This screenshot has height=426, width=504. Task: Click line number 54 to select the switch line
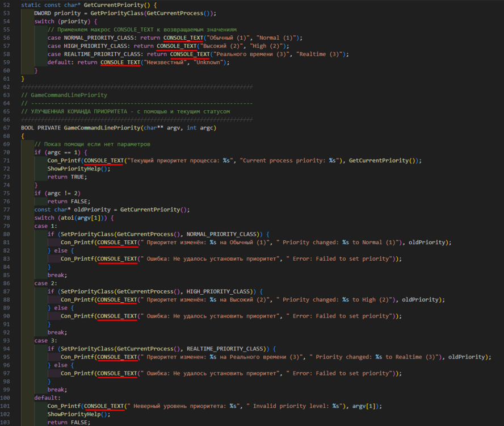pos(7,21)
